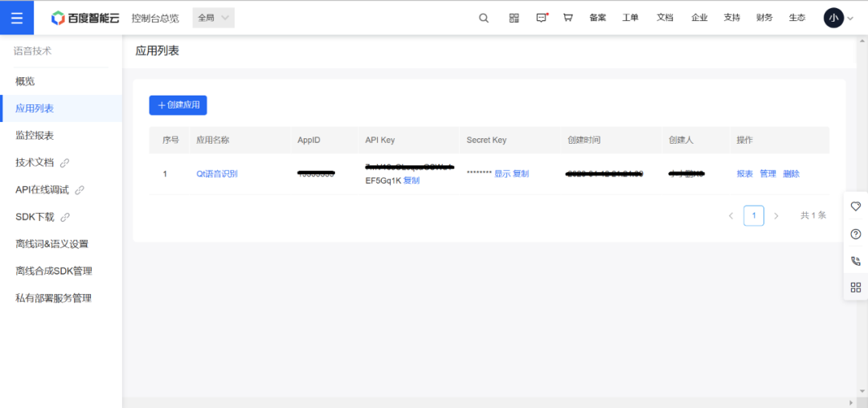Open 监控报表 in the sidebar
The width and height of the screenshot is (868, 408).
pos(35,135)
